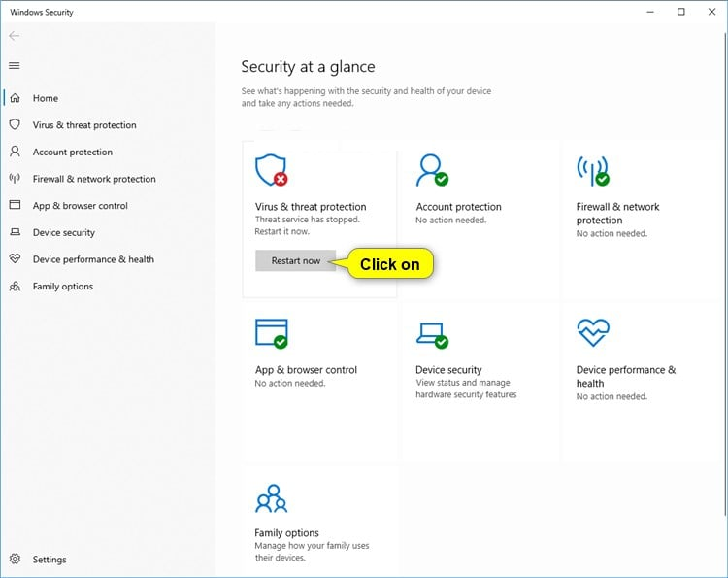Click the Restart now button
The image size is (728, 578).
pos(296,260)
